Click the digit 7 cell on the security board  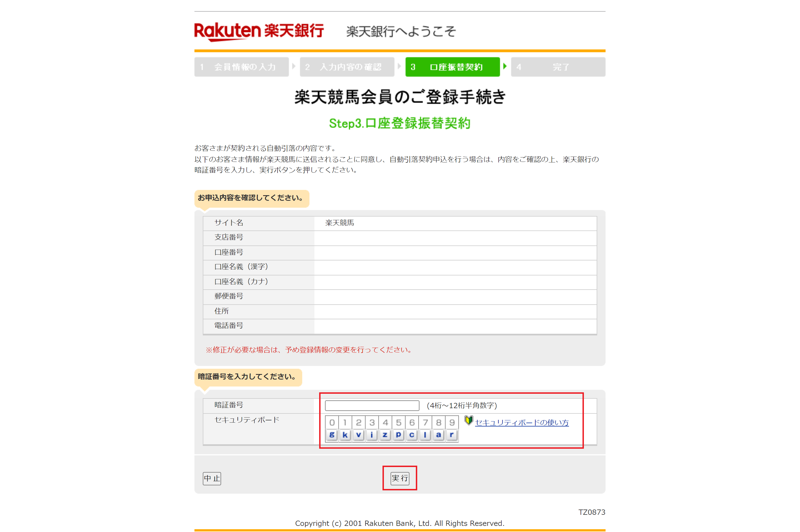coord(425,422)
